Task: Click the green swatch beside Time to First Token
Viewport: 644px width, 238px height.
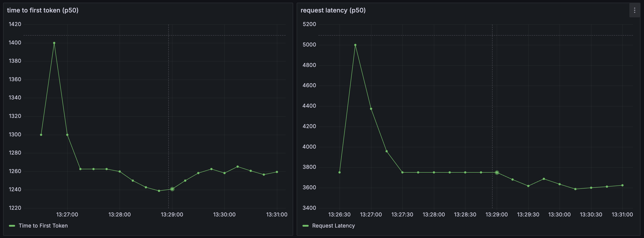Action: (x=12, y=226)
